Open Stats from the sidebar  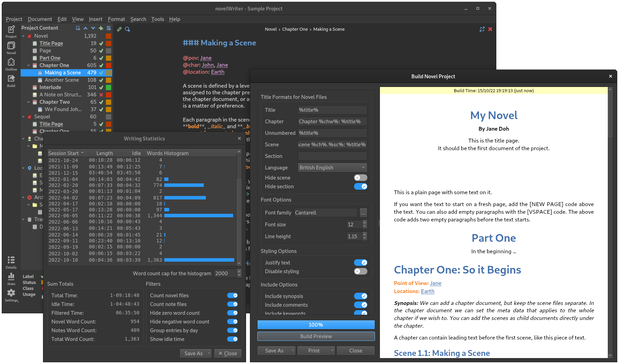(11, 279)
